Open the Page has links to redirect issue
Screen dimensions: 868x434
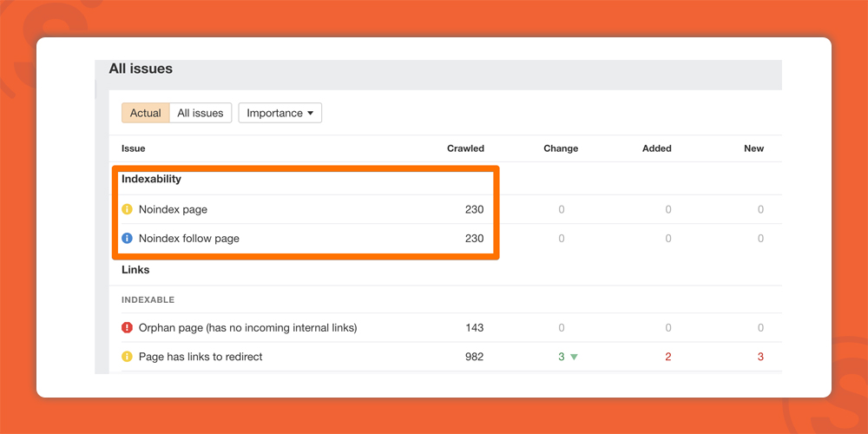(x=201, y=357)
